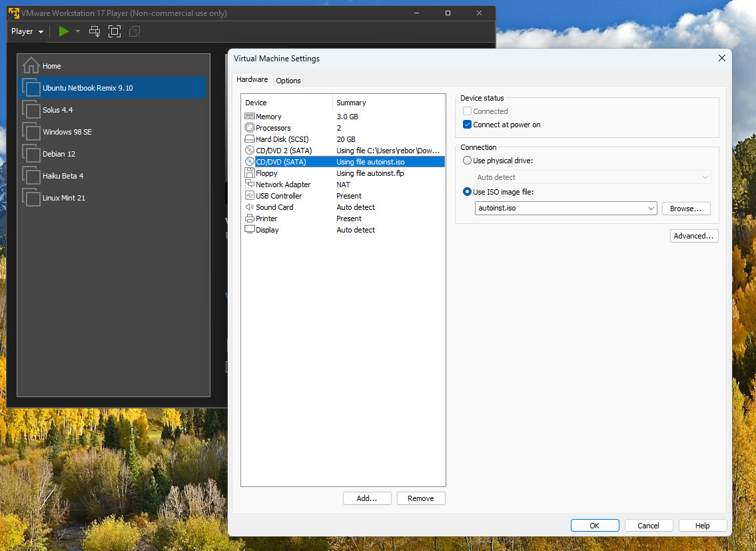The height and width of the screenshot is (551, 756).
Task: Click the Memory device icon
Action: click(x=249, y=117)
